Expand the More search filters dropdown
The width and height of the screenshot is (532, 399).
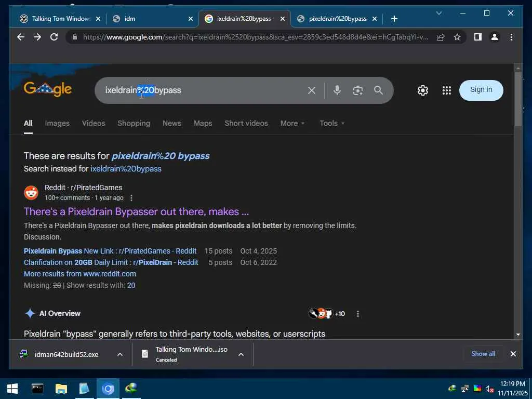click(292, 123)
